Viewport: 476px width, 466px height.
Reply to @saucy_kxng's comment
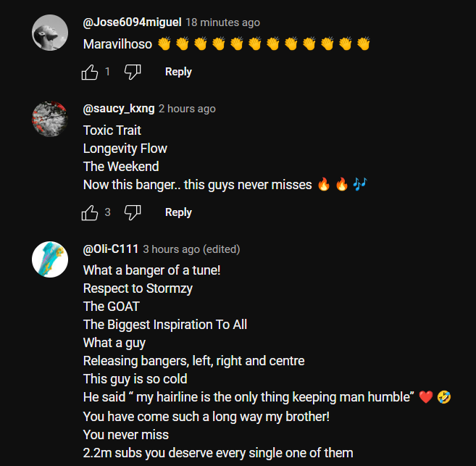click(178, 212)
